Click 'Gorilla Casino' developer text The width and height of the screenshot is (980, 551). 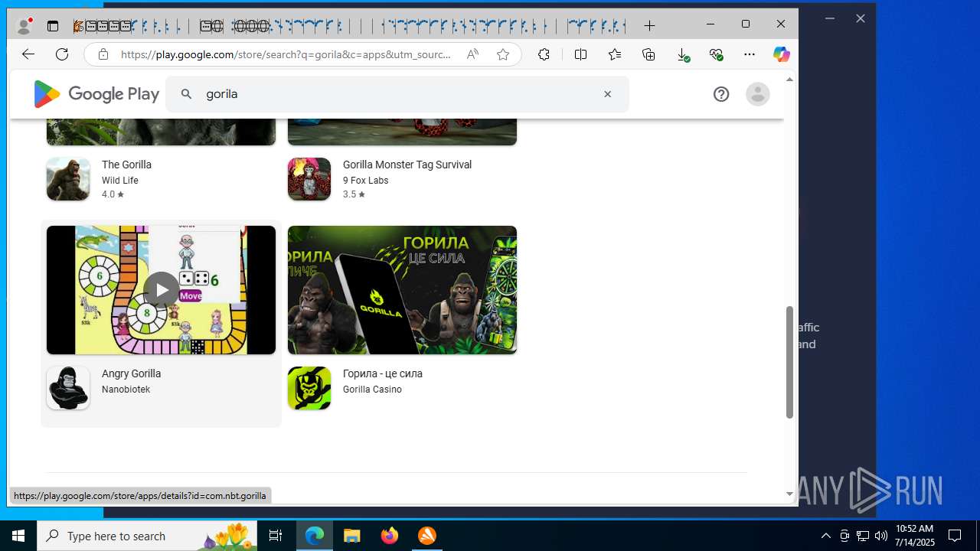coord(372,390)
